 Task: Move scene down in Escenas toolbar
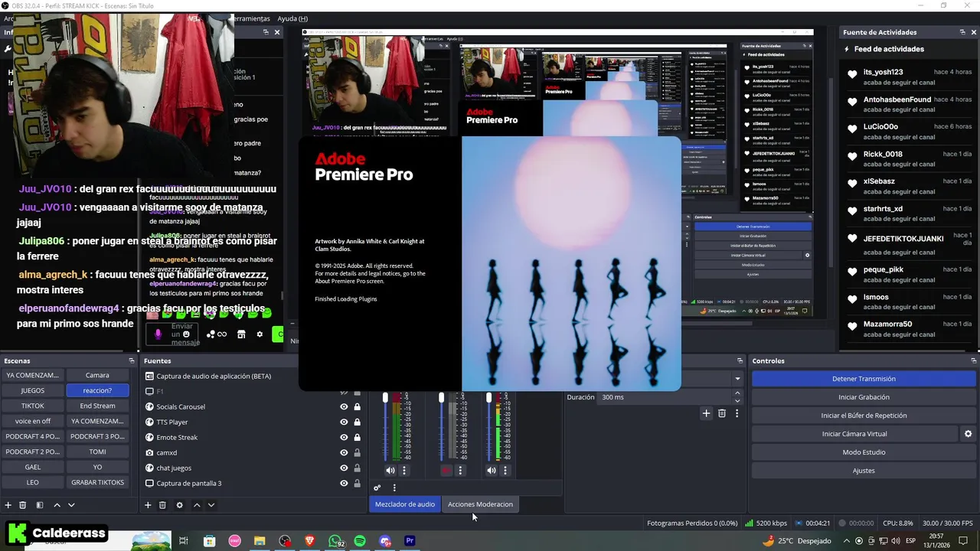(x=71, y=505)
